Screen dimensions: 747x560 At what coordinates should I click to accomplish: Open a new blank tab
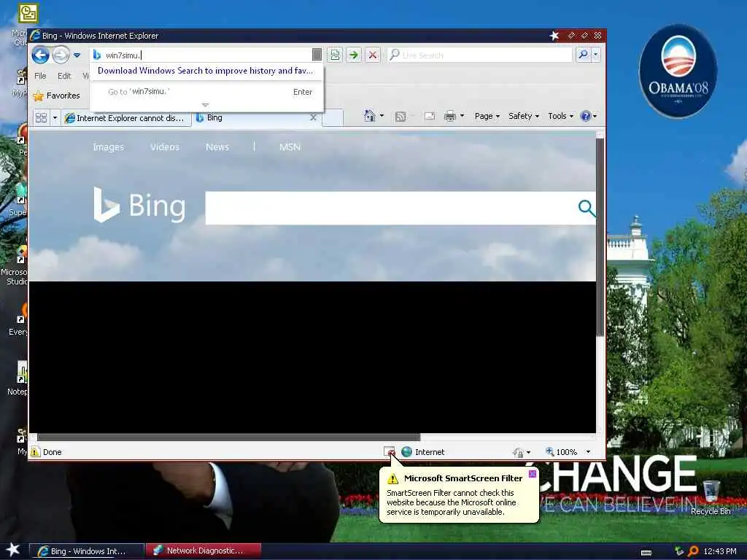point(333,118)
